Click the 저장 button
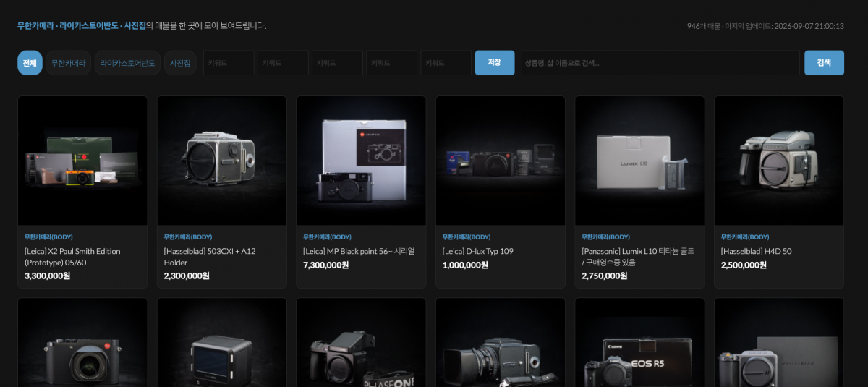 pos(495,63)
